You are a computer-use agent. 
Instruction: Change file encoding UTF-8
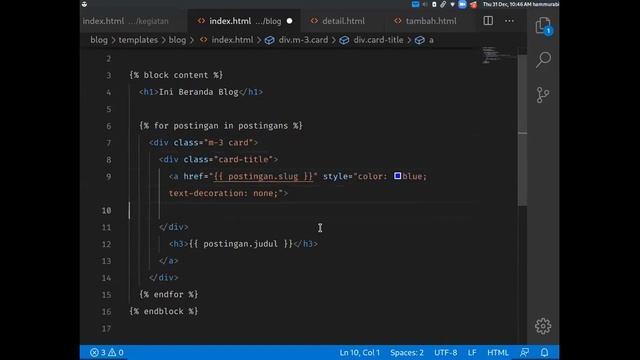coord(446,352)
